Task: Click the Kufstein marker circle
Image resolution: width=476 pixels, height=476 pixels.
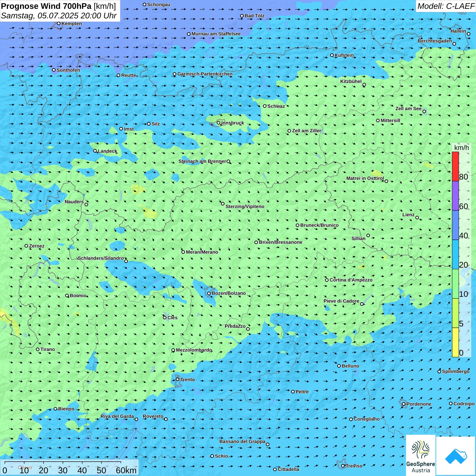Action: [332, 55]
